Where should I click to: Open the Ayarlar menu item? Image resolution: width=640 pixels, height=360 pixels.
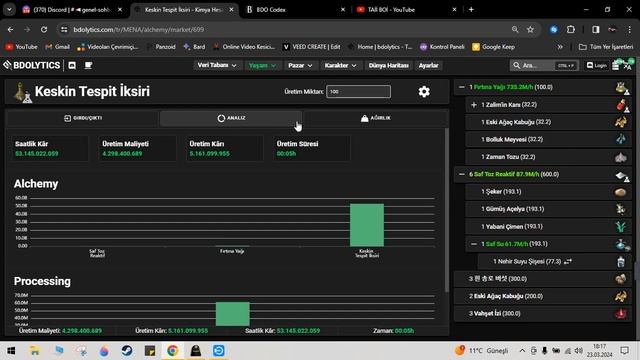[428, 65]
